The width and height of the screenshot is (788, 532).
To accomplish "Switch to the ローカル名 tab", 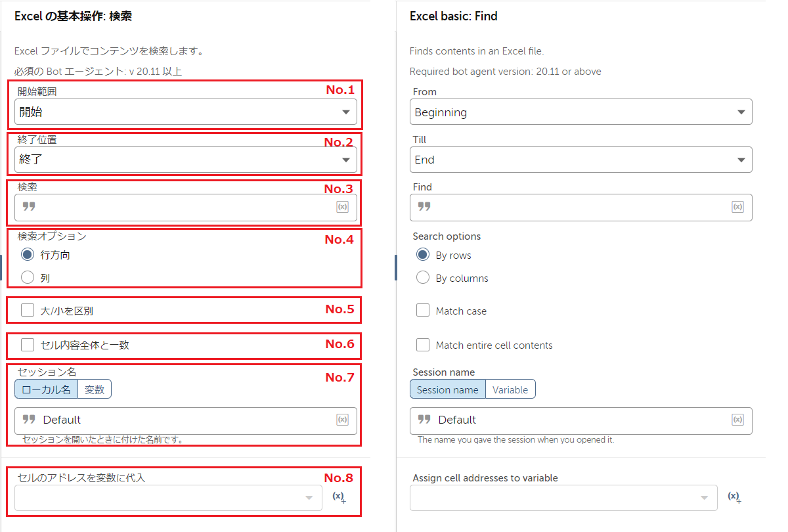I will point(47,389).
